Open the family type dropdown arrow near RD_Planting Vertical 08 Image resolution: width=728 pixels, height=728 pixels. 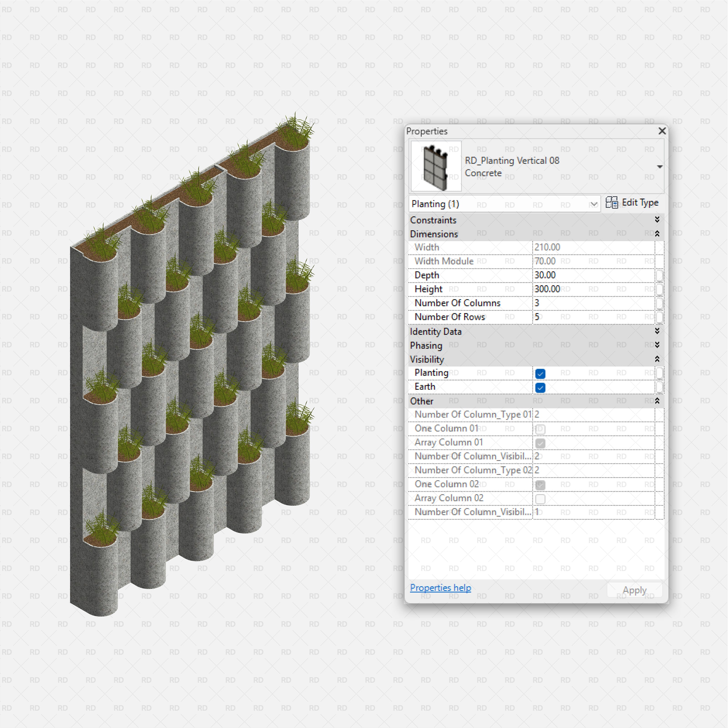point(660,166)
